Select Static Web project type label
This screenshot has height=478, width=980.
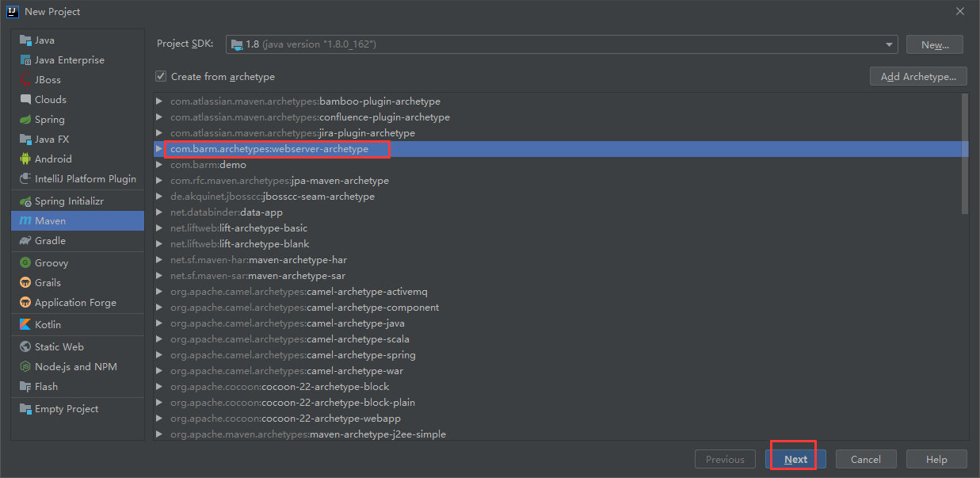pos(59,347)
